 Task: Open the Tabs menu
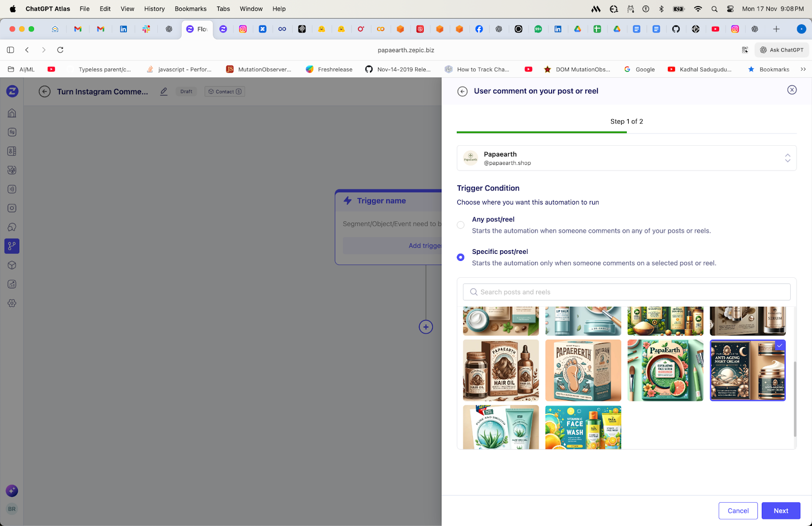(223, 9)
